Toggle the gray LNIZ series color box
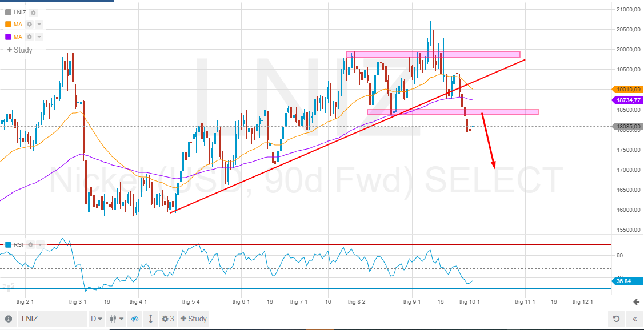This screenshot has width=644, height=330. click(8, 13)
